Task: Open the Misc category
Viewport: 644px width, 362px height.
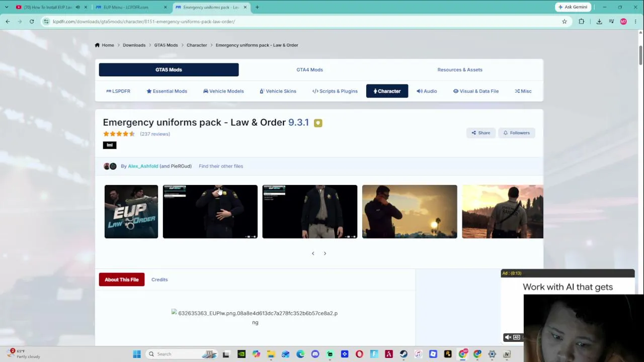Action: (523, 91)
